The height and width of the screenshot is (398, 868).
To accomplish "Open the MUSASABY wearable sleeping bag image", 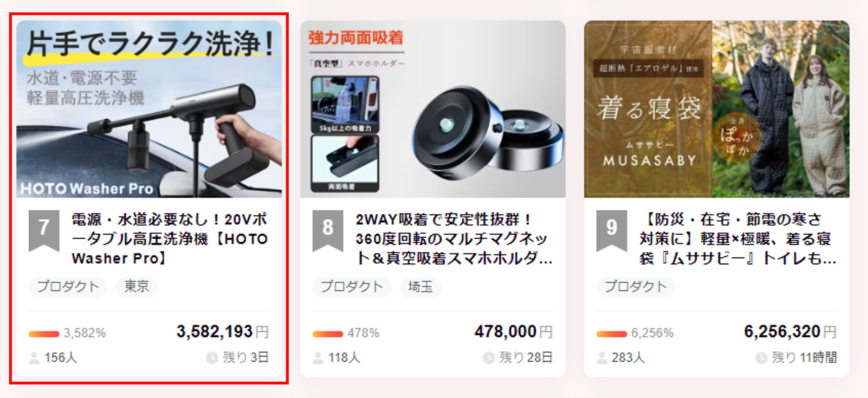I will pos(716,109).
